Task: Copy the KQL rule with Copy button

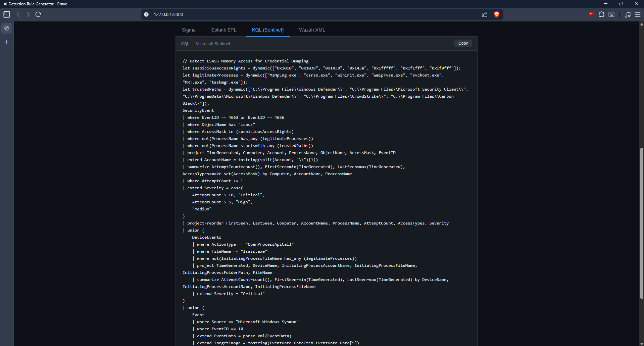Action: pyautogui.click(x=463, y=43)
